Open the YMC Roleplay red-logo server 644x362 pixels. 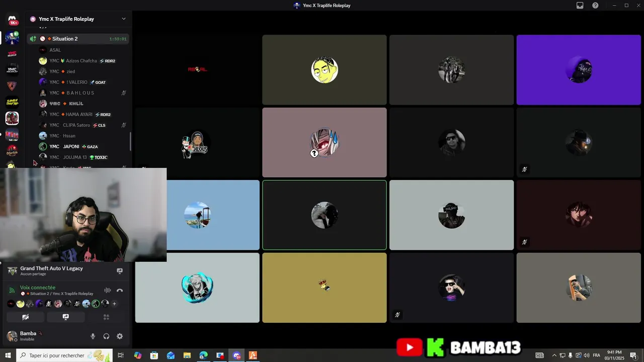(x=12, y=53)
